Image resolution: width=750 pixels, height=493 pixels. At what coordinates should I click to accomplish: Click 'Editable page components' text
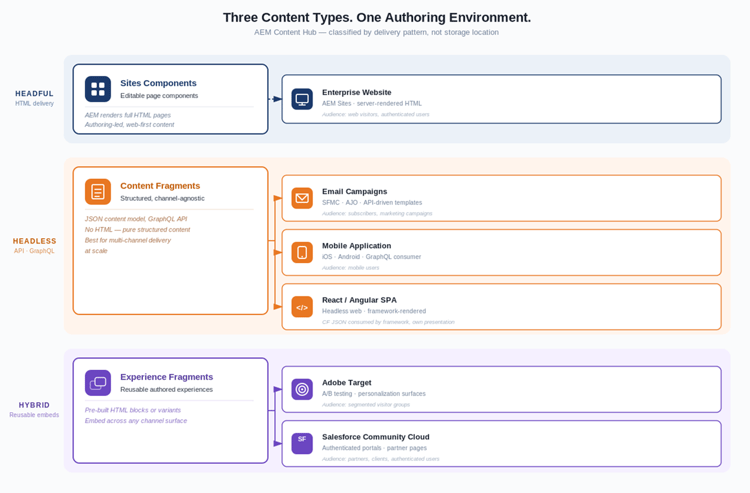pos(159,96)
